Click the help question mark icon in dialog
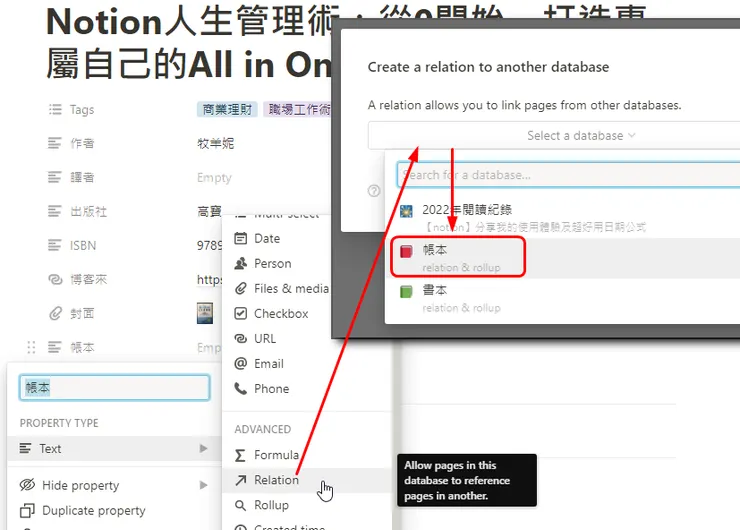This screenshot has width=740, height=530. pyautogui.click(x=374, y=191)
